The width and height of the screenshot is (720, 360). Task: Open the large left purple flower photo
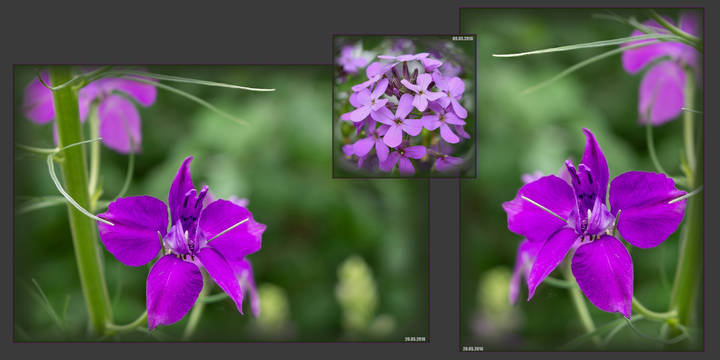pyautogui.click(x=221, y=203)
